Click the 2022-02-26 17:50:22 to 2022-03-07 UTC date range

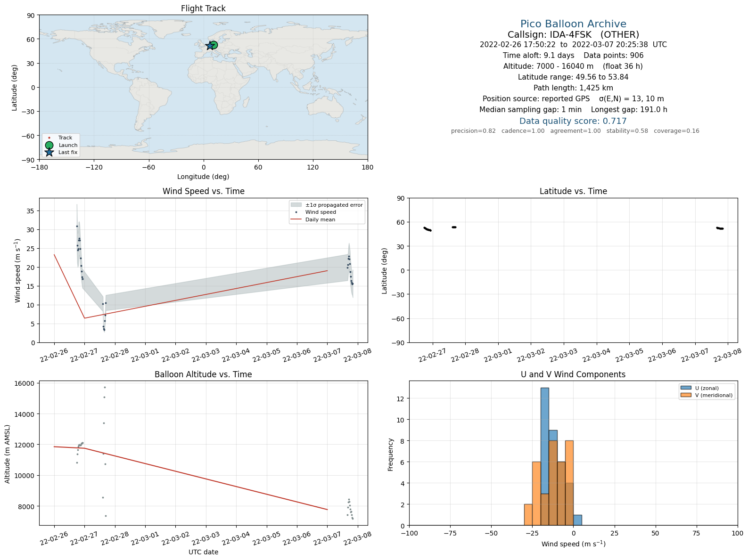tap(573, 45)
